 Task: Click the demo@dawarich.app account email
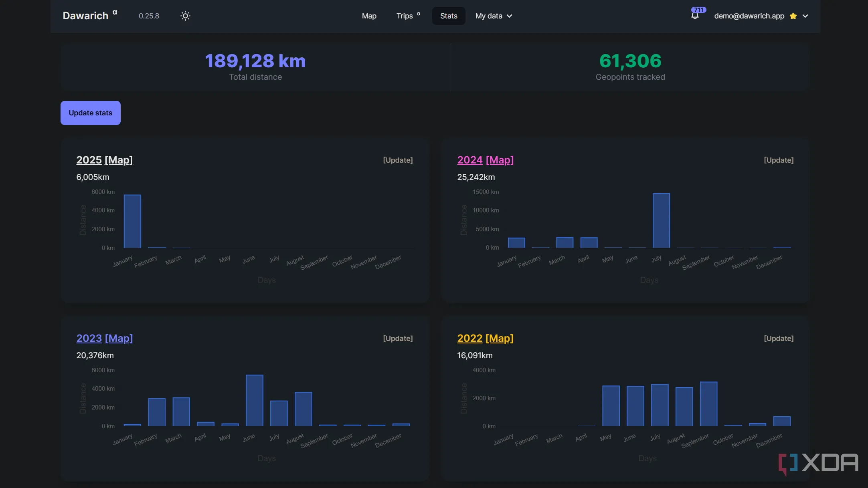[x=749, y=16]
